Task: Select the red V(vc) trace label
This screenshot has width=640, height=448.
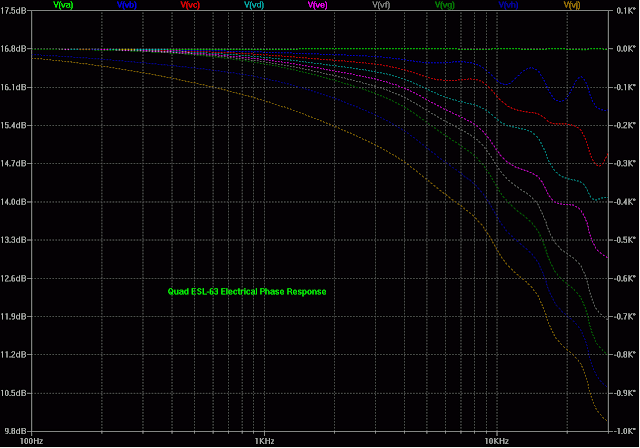Action: 190,5
